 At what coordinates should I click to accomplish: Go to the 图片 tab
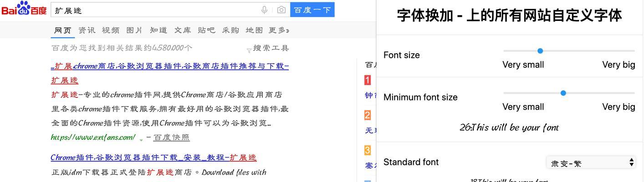click(x=134, y=30)
